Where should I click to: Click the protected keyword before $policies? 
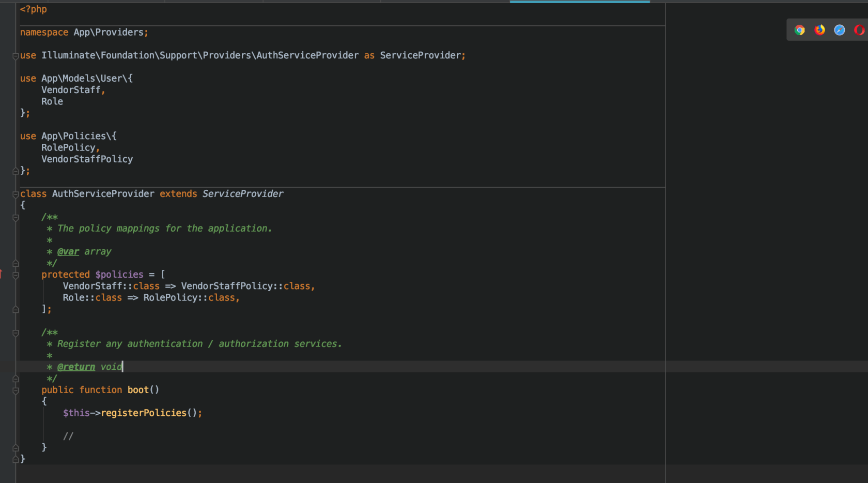[x=66, y=275]
